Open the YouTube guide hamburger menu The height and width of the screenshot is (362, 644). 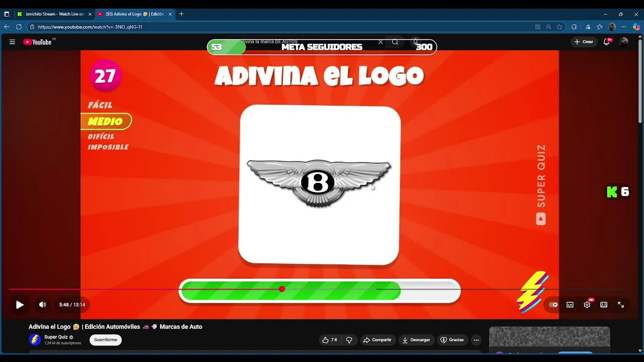pos(12,42)
